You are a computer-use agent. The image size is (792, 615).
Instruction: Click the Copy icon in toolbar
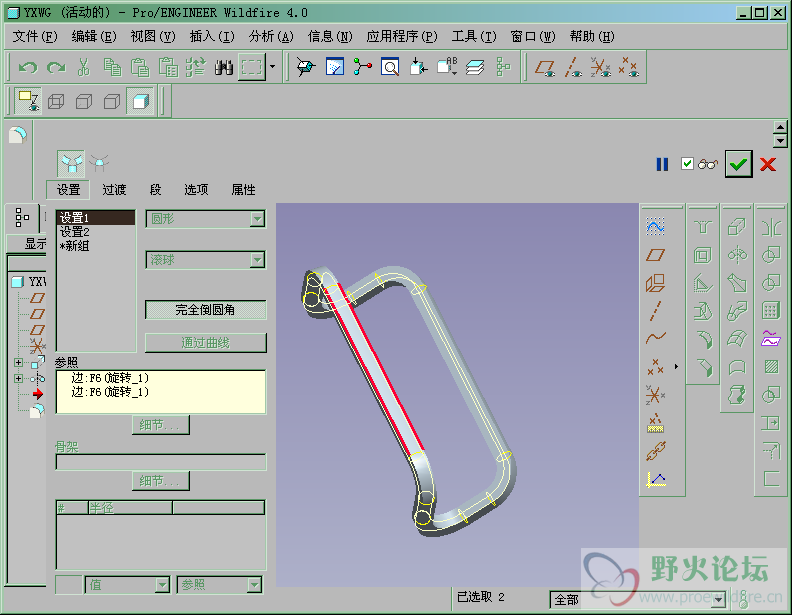112,67
